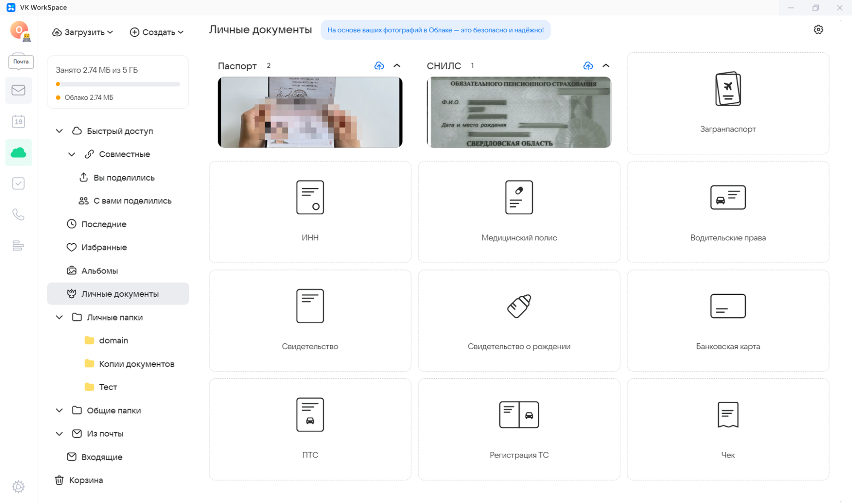
Task: Collapse the Личные папки tree node
Action: [x=59, y=317]
